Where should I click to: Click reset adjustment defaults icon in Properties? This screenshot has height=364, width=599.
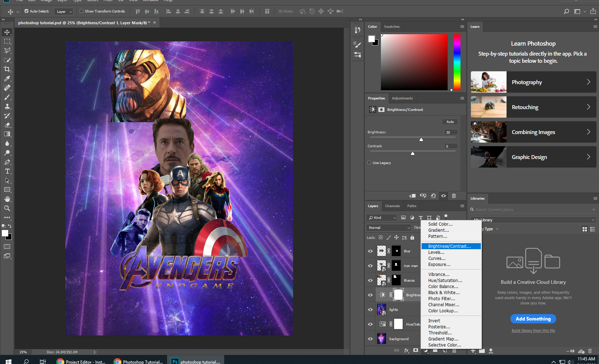pos(433,196)
